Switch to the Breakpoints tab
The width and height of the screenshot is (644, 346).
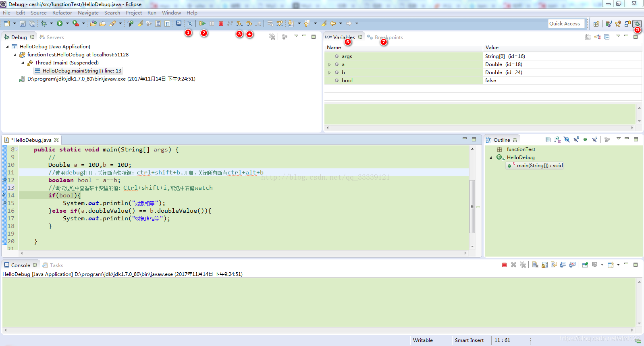click(x=385, y=37)
